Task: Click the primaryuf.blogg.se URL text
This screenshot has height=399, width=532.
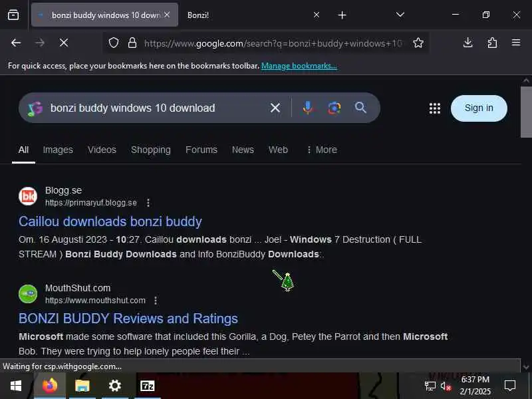Action: pyautogui.click(x=91, y=203)
